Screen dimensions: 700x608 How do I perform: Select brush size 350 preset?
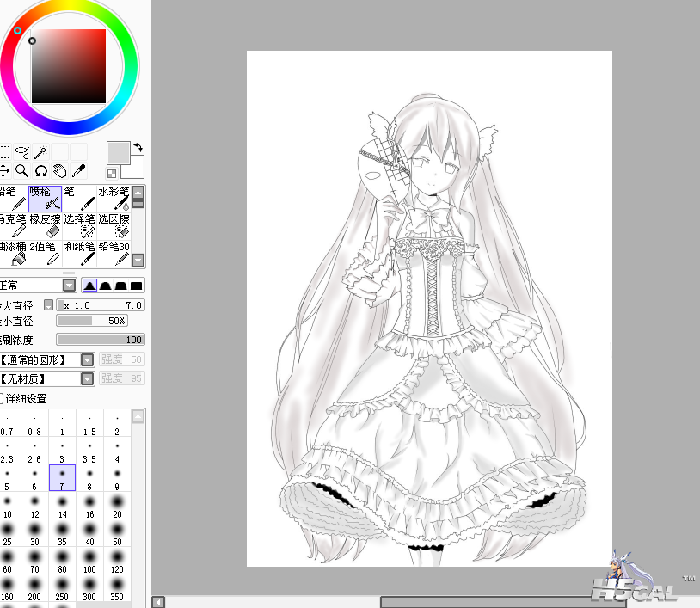click(x=117, y=588)
